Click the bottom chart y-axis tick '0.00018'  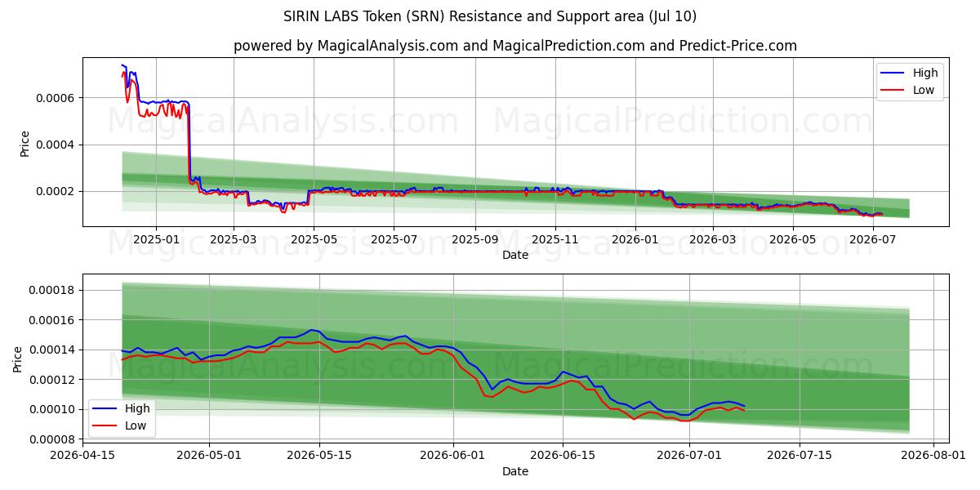51,290
